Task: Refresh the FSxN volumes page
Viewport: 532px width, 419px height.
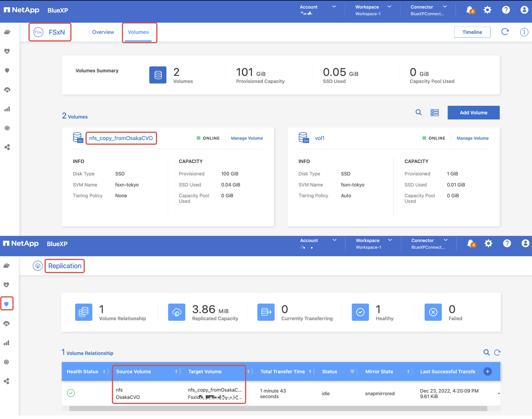Action: [505, 32]
